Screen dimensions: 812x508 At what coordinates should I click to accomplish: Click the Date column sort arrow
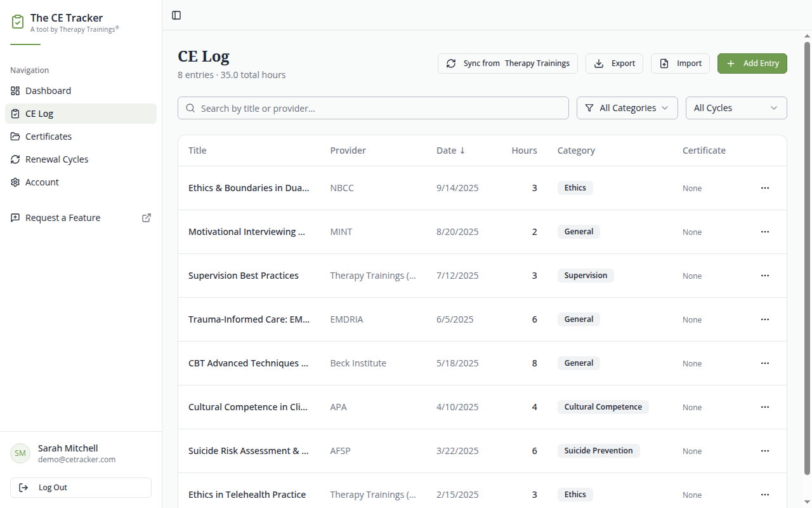pos(462,150)
